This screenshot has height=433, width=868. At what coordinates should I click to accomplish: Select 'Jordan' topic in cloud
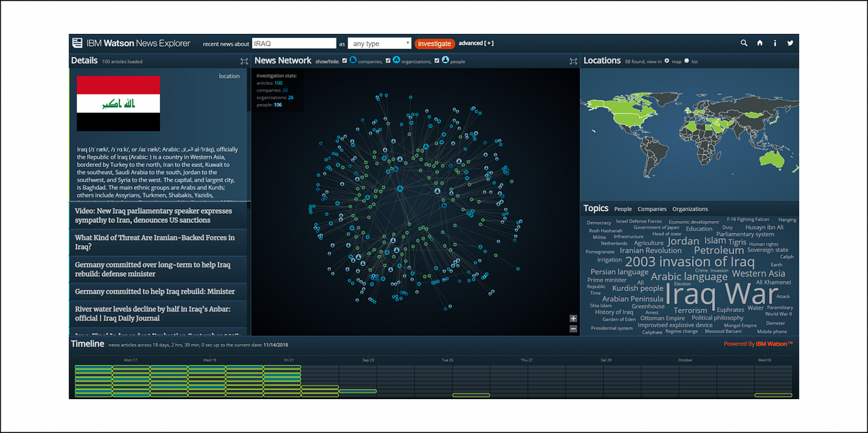coord(683,241)
